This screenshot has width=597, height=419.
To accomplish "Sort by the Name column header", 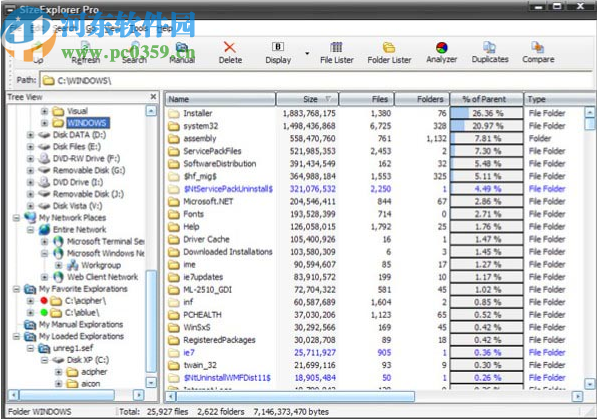I will (x=220, y=99).
